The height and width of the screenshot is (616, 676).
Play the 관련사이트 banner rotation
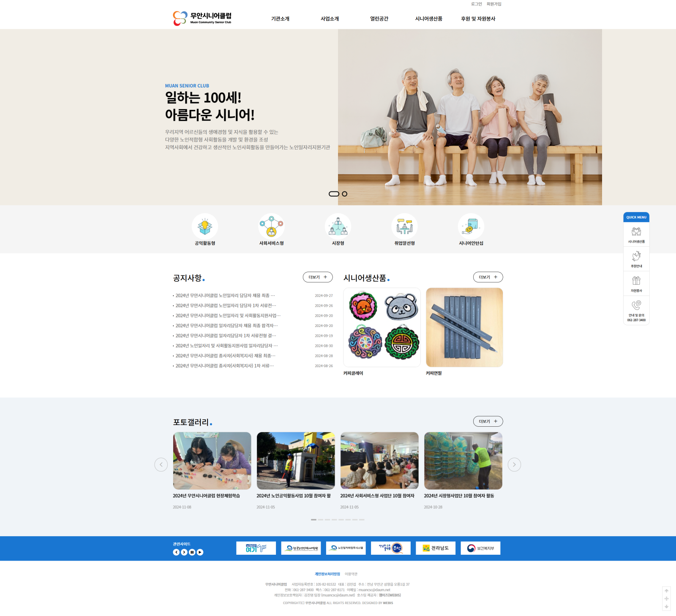(x=200, y=552)
